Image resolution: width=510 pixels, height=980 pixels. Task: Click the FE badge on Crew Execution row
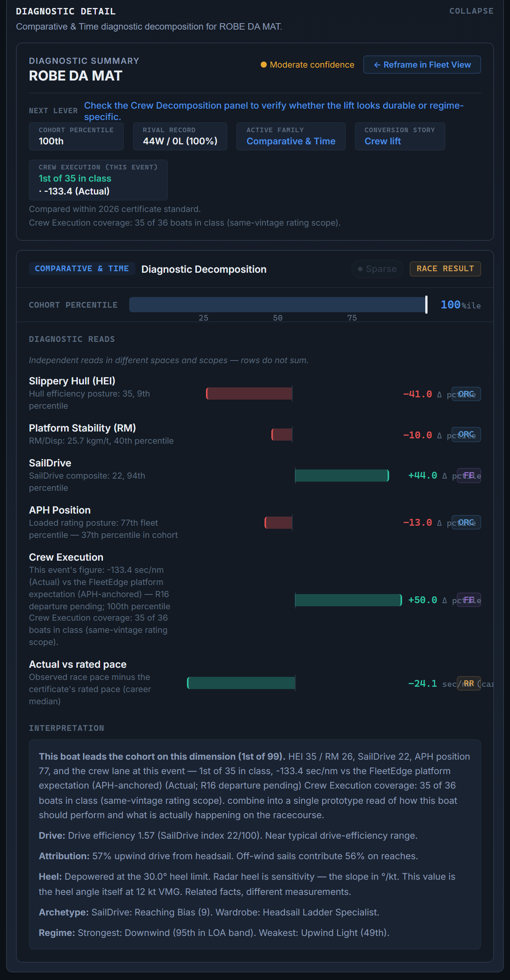coord(469,600)
